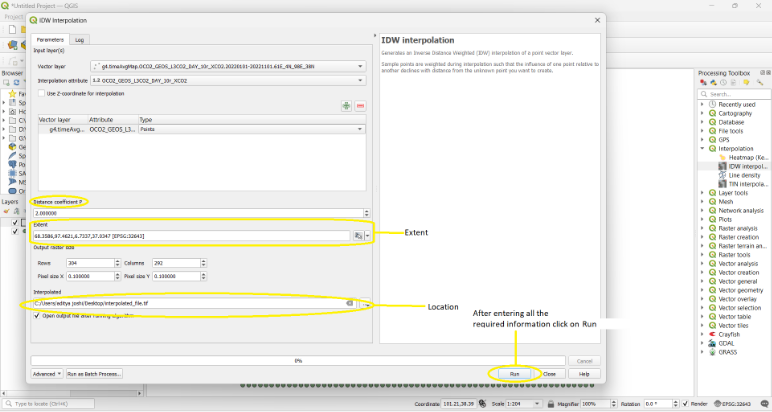Click the red remove layer minus icon
The width and height of the screenshot is (772, 412).
click(x=360, y=106)
